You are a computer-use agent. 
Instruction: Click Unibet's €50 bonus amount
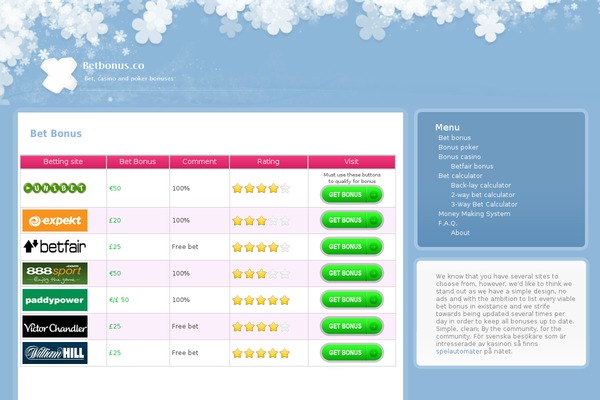point(115,188)
